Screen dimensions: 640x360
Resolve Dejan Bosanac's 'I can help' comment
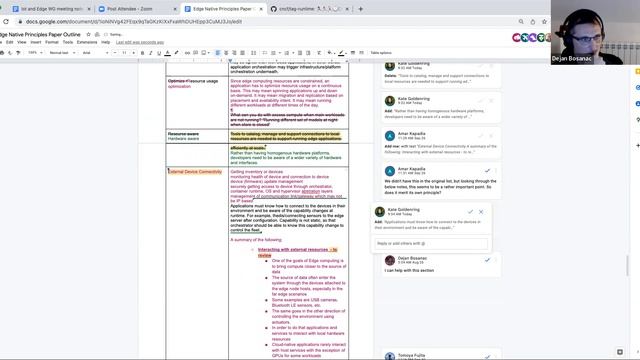click(487, 260)
